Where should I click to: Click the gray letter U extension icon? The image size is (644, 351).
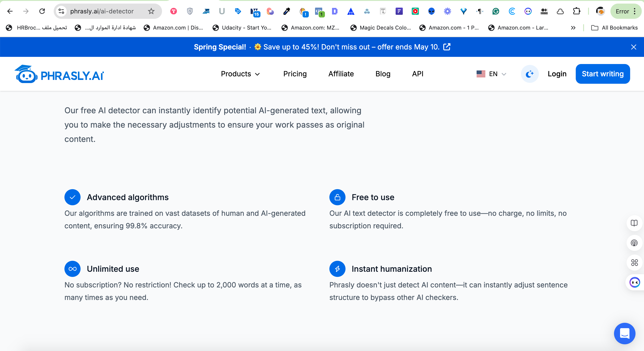pyautogui.click(x=222, y=11)
